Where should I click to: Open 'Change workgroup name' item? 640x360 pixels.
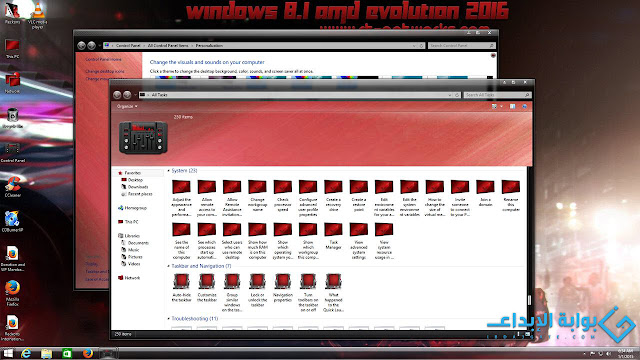pos(257,196)
